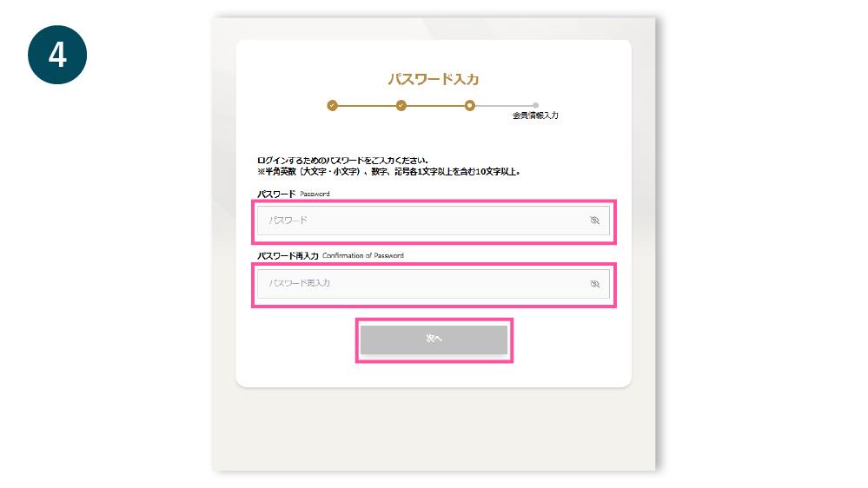868x488 pixels.
Task: Click the ※半角英数 password requirements note
Action: coord(388,172)
